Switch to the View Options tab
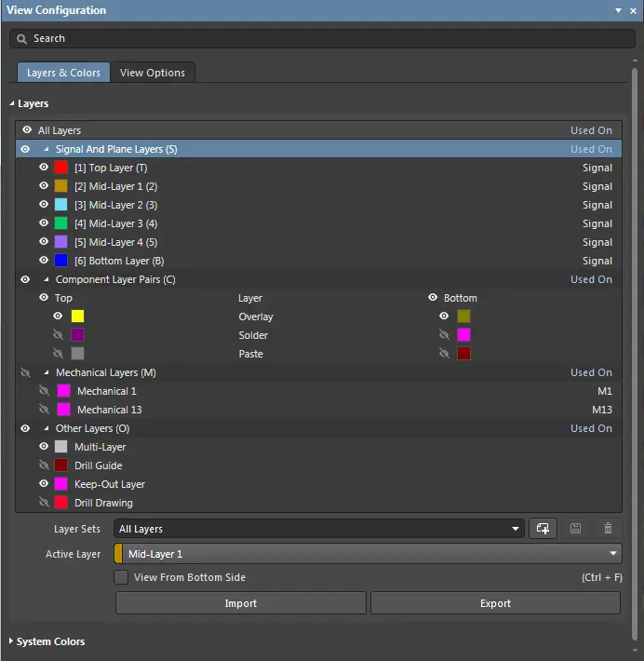The image size is (644, 661). click(x=153, y=73)
